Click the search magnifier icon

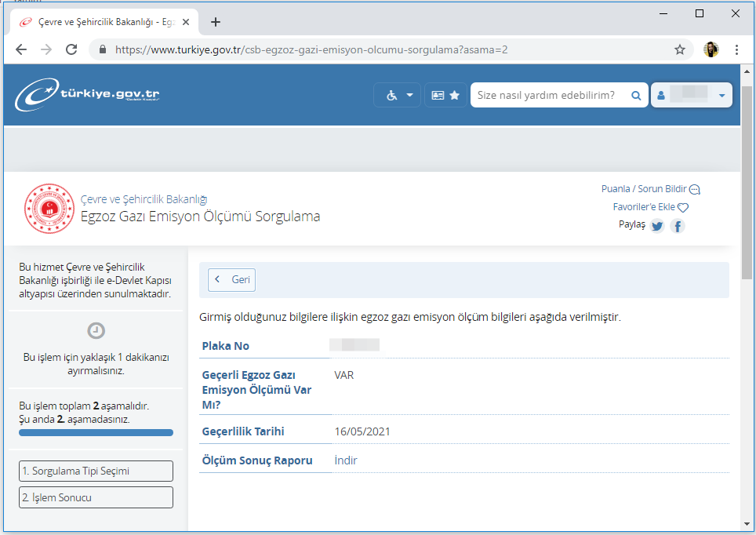635,95
